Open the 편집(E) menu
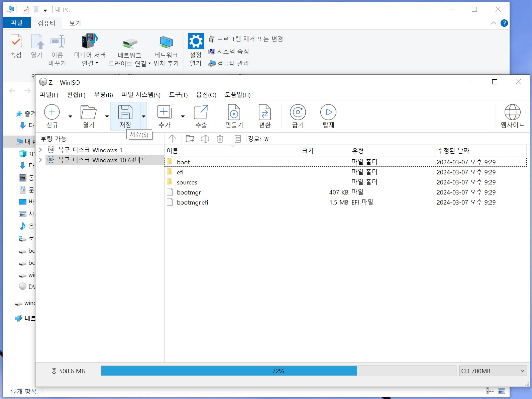Image resolution: width=532 pixels, height=399 pixels. point(76,95)
